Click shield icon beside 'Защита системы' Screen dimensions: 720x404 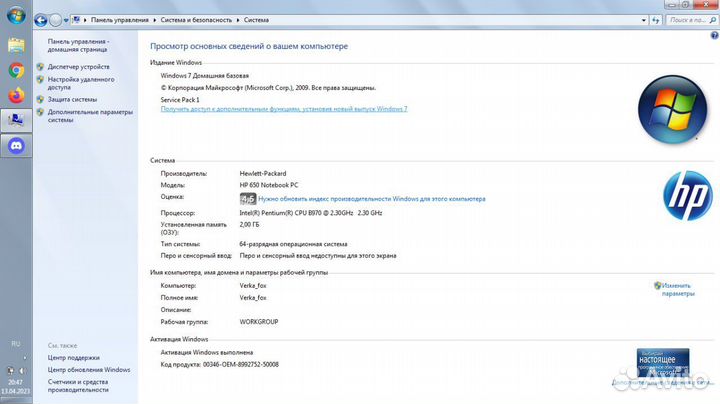click(40, 99)
